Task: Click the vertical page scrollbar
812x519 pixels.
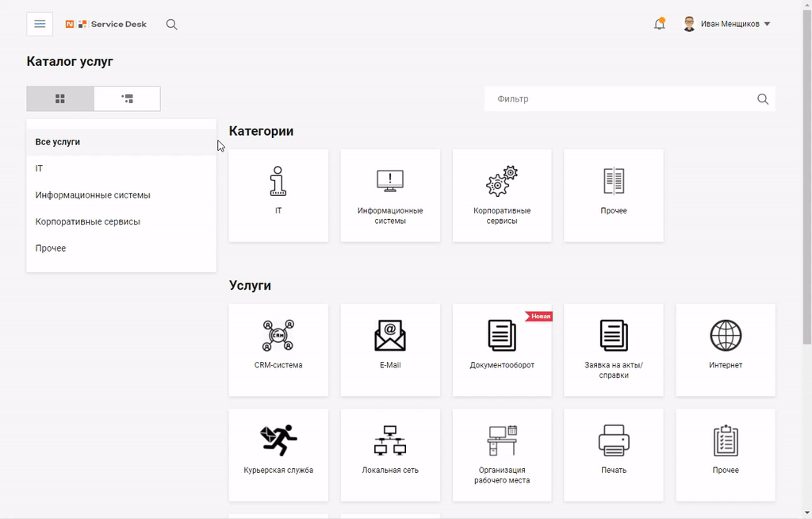Action: click(x=806, y=176)
